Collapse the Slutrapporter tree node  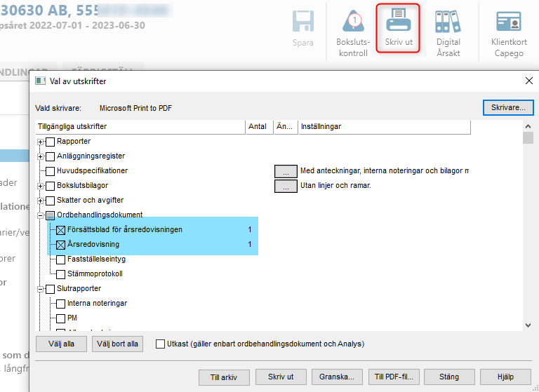40,290
